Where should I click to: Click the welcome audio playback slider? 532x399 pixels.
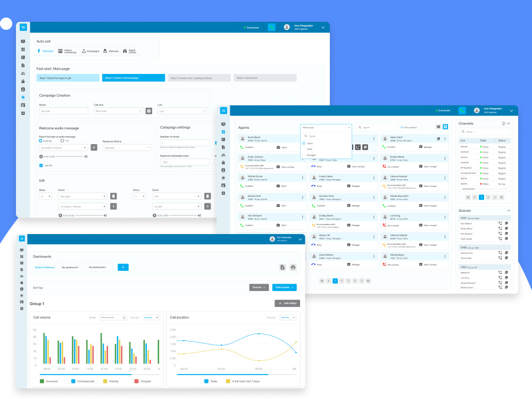tap(70, 157)
